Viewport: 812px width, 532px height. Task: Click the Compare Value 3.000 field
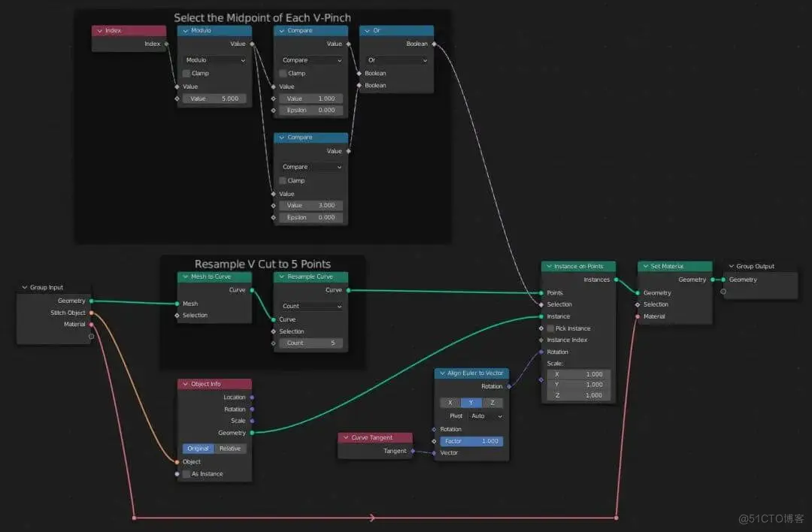pyautogui.click(x=311, y=205)
